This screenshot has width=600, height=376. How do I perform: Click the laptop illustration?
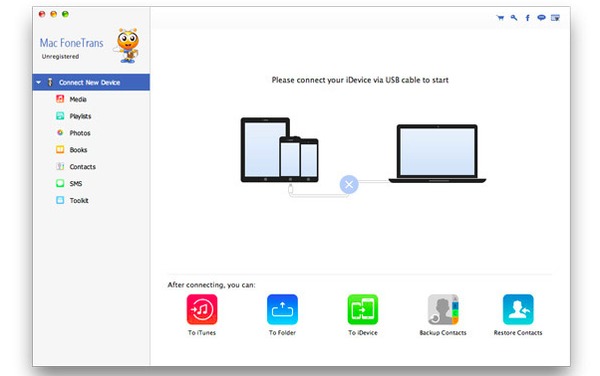pyautogui.click(x=437, y=153)
